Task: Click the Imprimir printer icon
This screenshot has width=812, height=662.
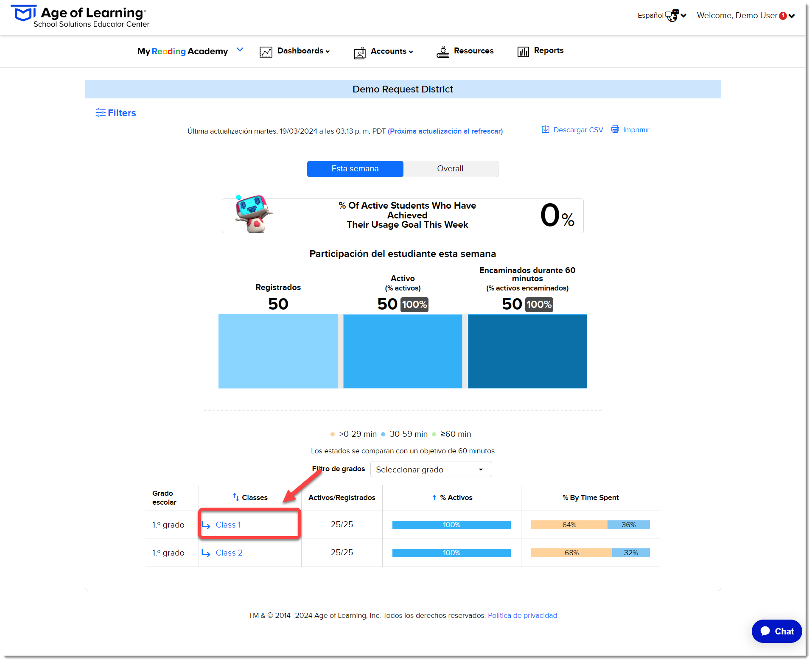Action: [x=615, y=129]
